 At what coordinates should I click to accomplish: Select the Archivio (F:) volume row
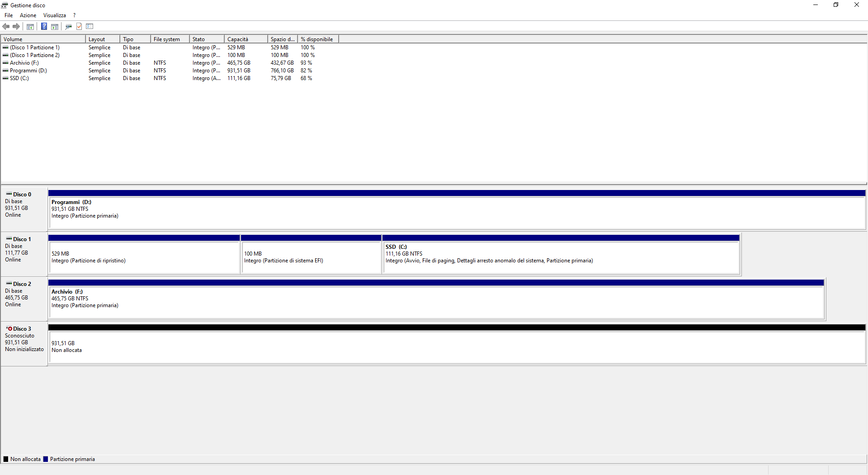(x=170, y=63)
